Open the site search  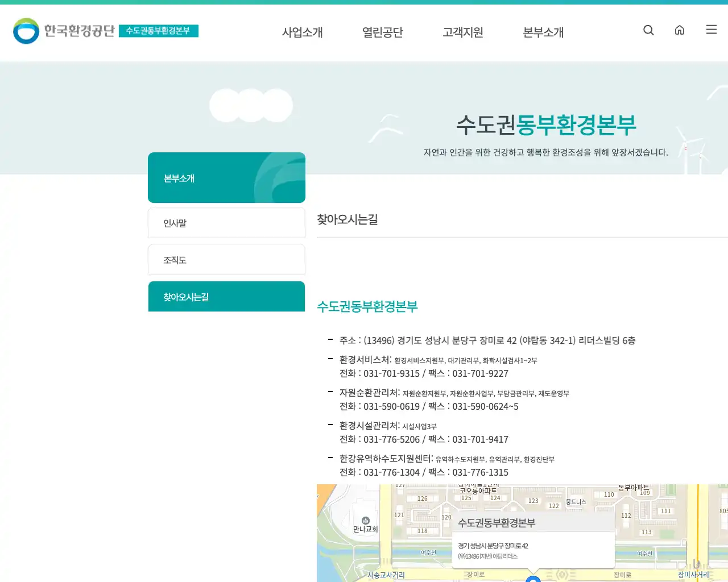(x=648, y=30)
